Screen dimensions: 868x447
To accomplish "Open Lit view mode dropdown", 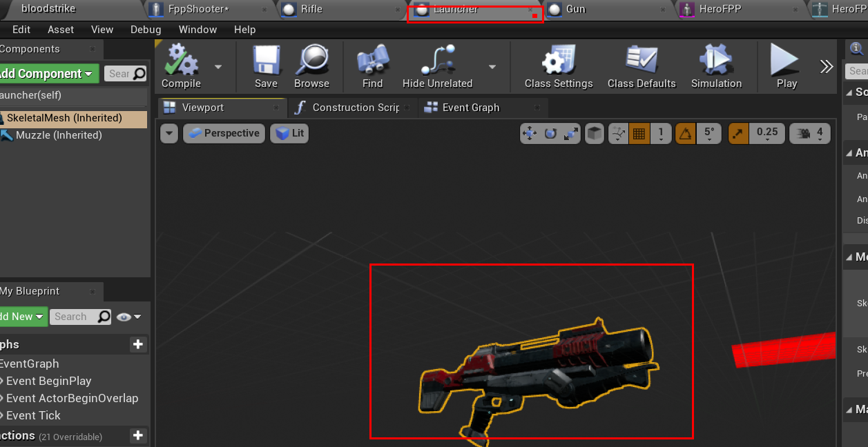I will pyautogui.click(x=289, y=133).
